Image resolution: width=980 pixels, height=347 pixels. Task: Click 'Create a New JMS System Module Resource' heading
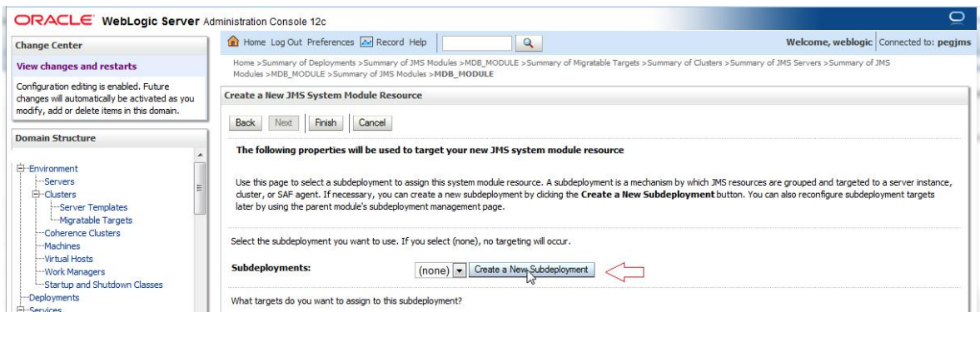click(x=323, y=96)
